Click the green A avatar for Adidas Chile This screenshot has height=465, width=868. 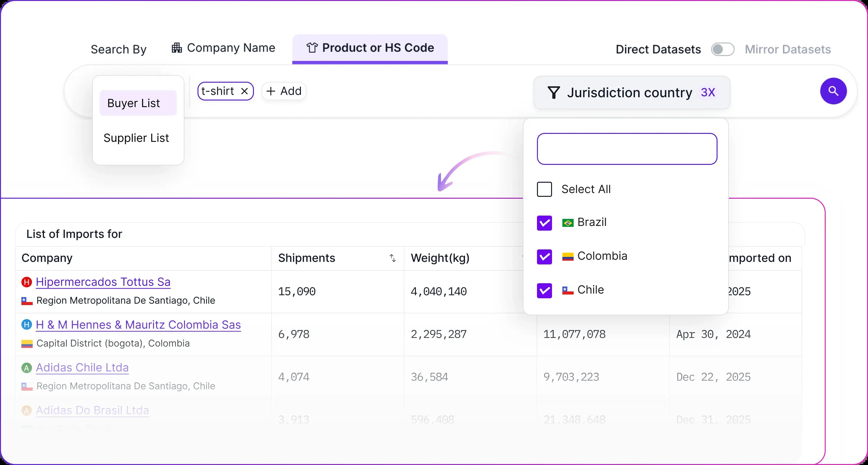(27, 367)
